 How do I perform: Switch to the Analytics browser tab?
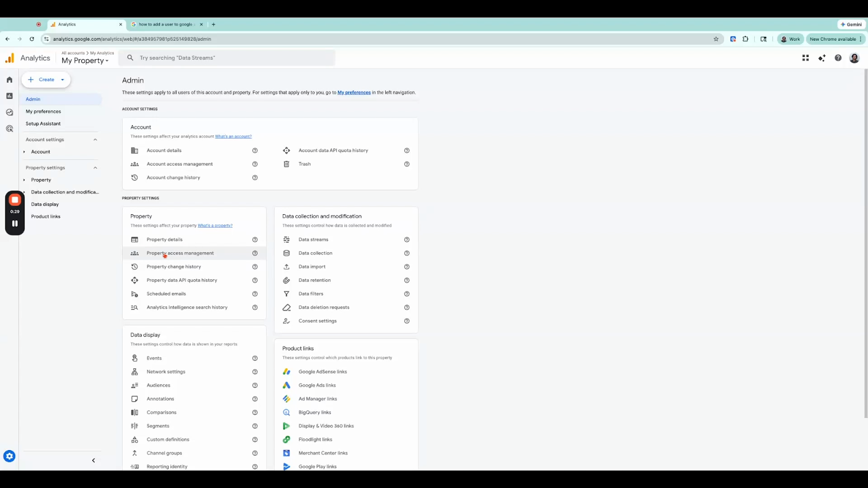pos(87,24)
